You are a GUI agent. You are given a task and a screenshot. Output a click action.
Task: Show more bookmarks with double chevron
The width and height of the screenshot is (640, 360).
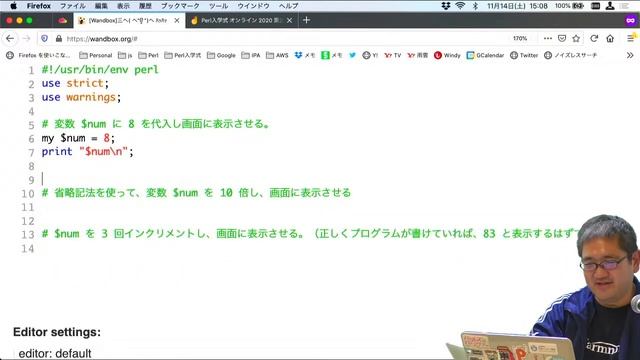point(630,55)
